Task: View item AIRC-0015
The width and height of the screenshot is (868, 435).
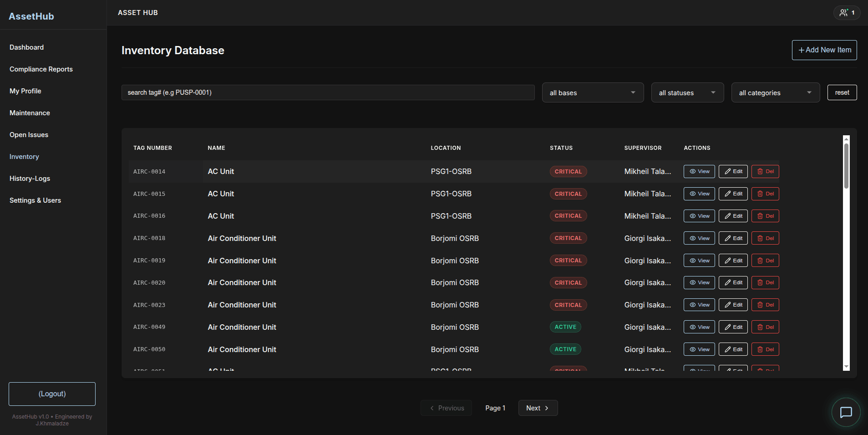Action: (699, 194)
